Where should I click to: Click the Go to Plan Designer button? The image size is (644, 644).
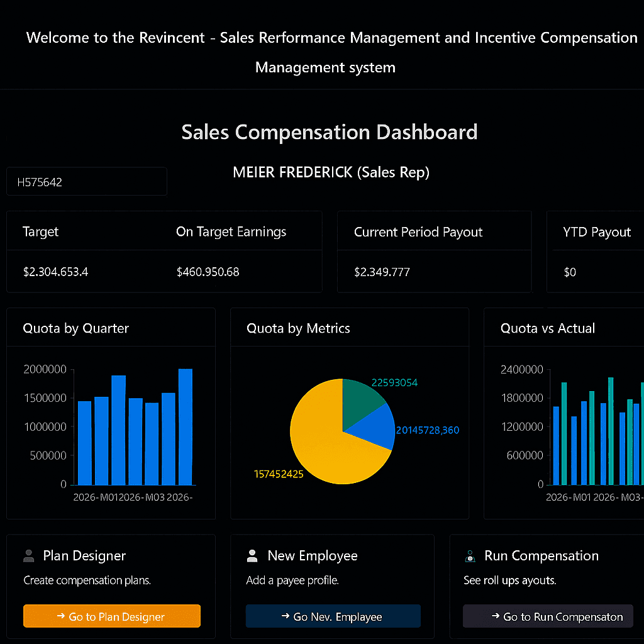[x=112, y=617]
